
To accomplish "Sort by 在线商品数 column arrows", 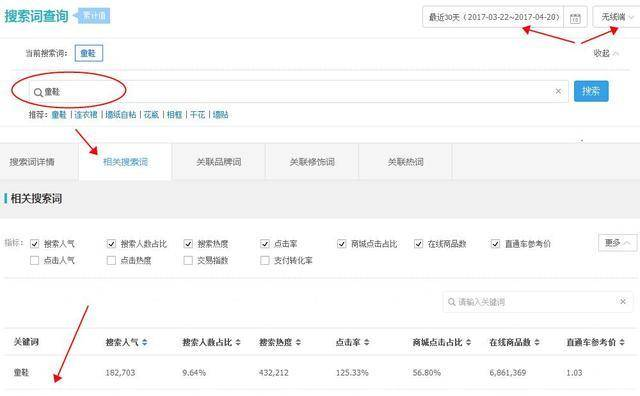I will (537, 342).
